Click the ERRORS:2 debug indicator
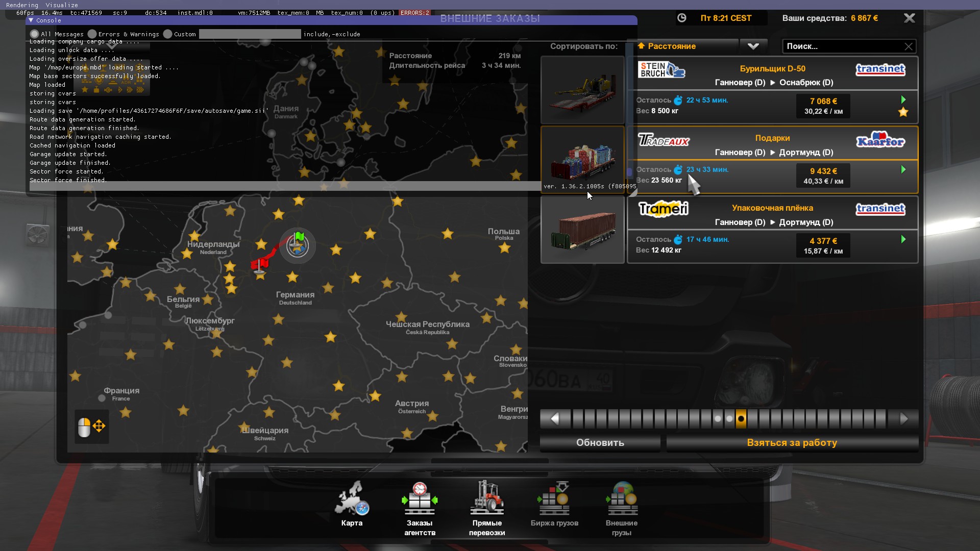Screen dimensions: 980x551 [415, 13]
